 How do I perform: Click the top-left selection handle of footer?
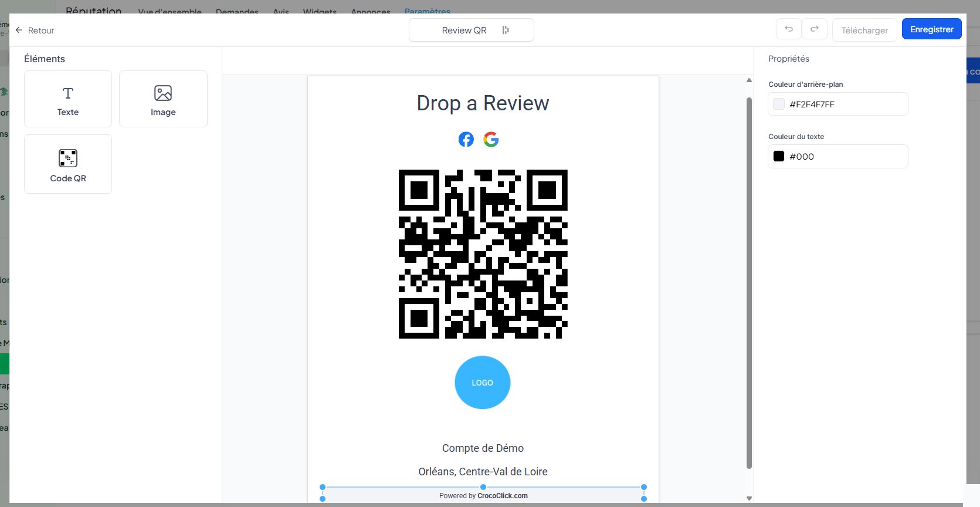tap(323, 487)
